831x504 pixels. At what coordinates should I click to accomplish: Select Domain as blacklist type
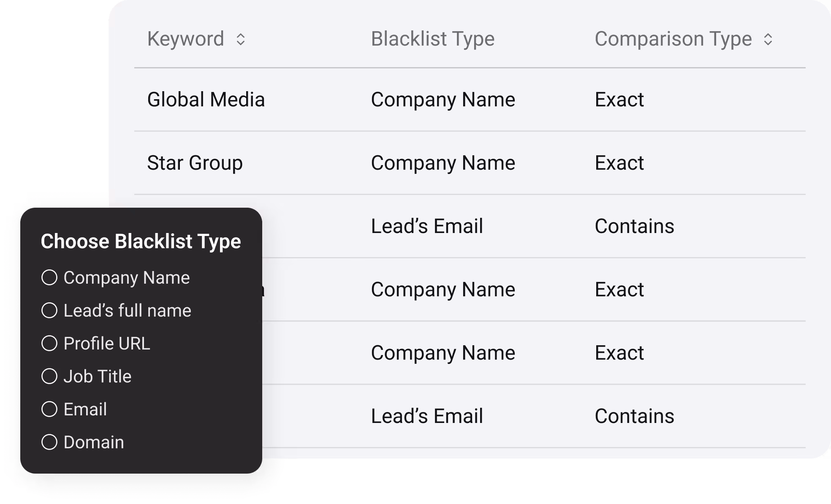coord(49,442)
